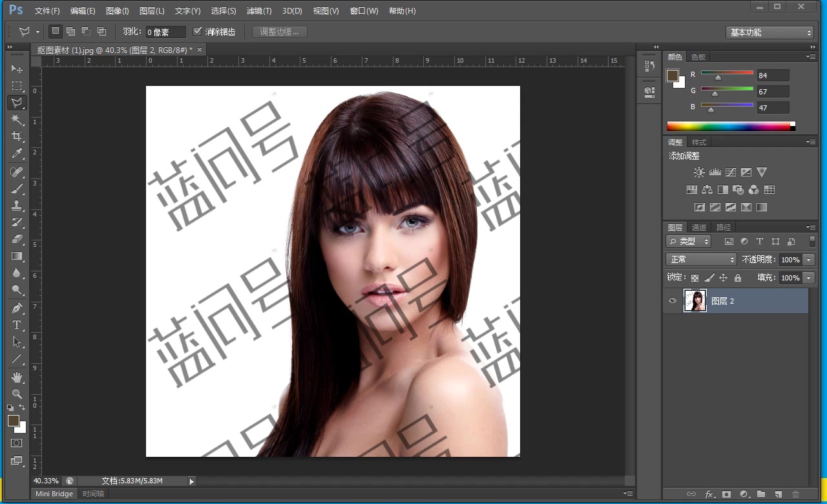Open tool preset picker dropdown arrow
The height and width of the screenshot is (504, 827).
click(37, 32)
